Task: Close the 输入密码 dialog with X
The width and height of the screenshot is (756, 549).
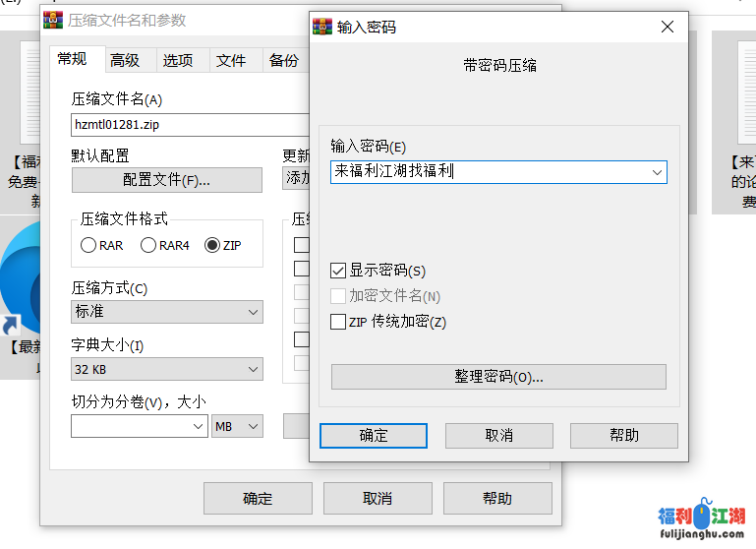Action: tap(668, 28)
